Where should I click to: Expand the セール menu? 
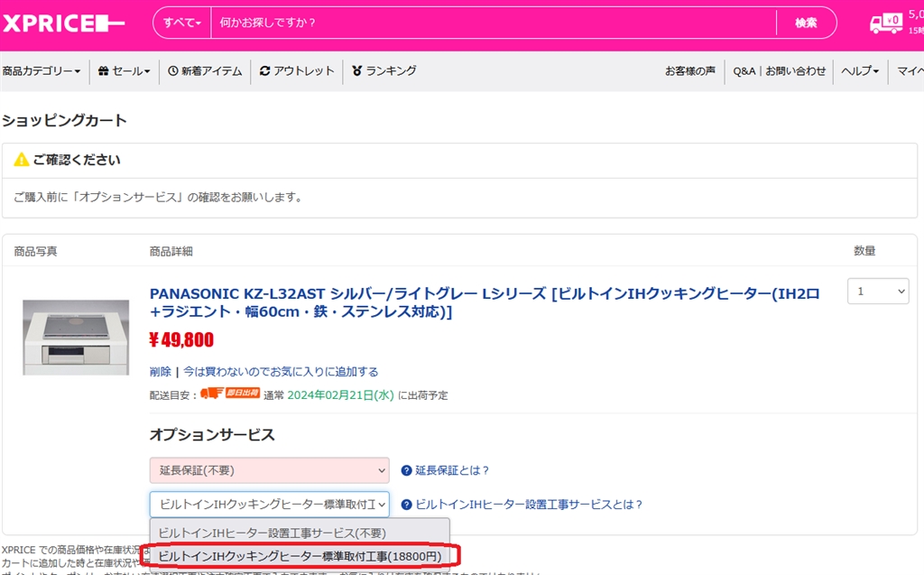point(125,70)
